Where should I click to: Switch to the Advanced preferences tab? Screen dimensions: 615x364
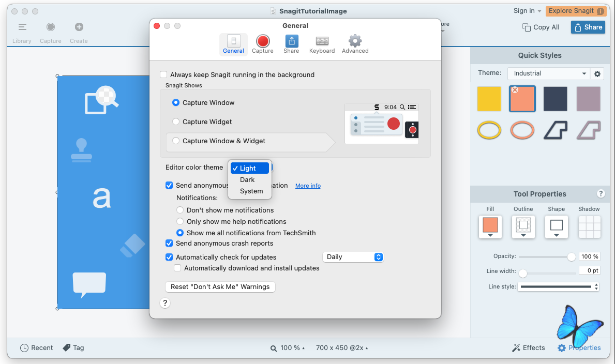click(x=355, y=44)
